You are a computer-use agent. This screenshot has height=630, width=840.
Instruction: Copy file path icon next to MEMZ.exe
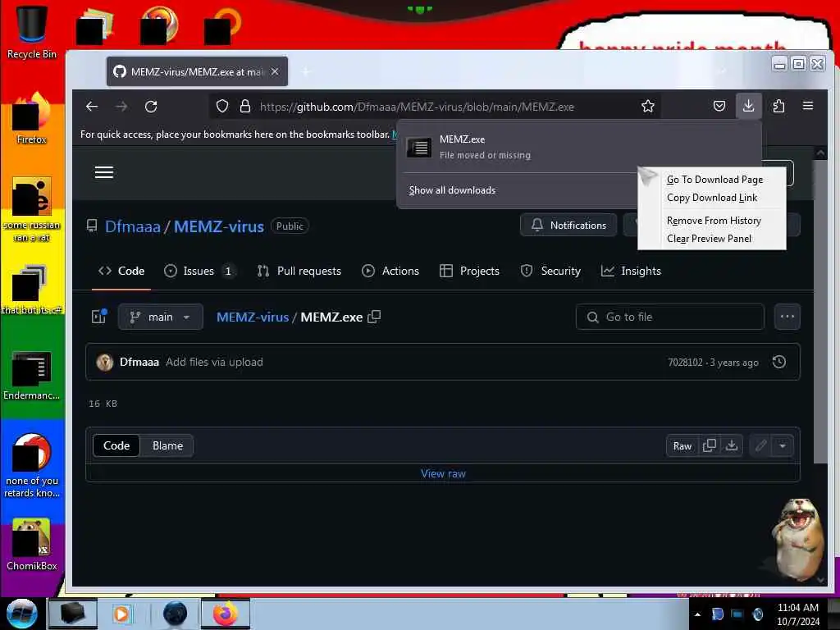(x=374, y=317)
